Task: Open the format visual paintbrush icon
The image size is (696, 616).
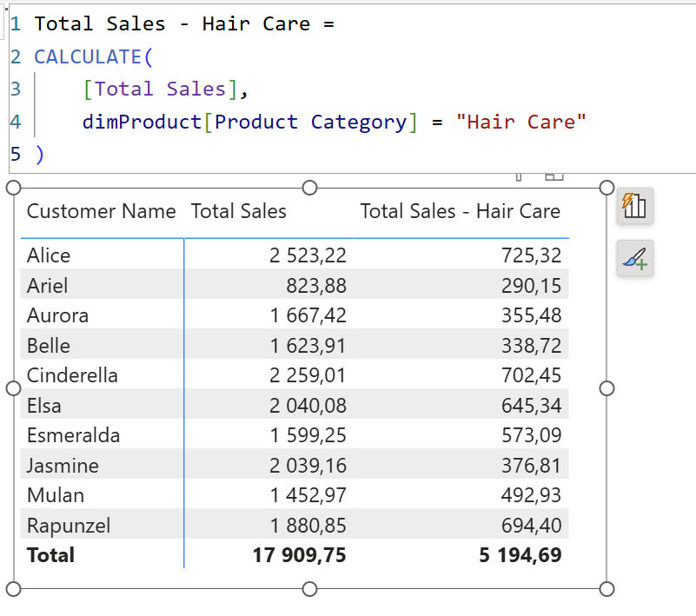Action: 634,258
